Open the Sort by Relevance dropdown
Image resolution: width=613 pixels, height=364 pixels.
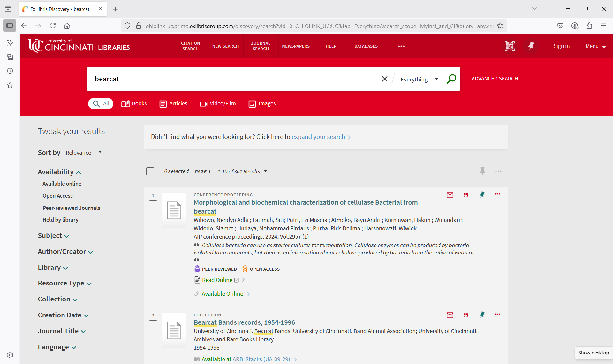point(84,152)
